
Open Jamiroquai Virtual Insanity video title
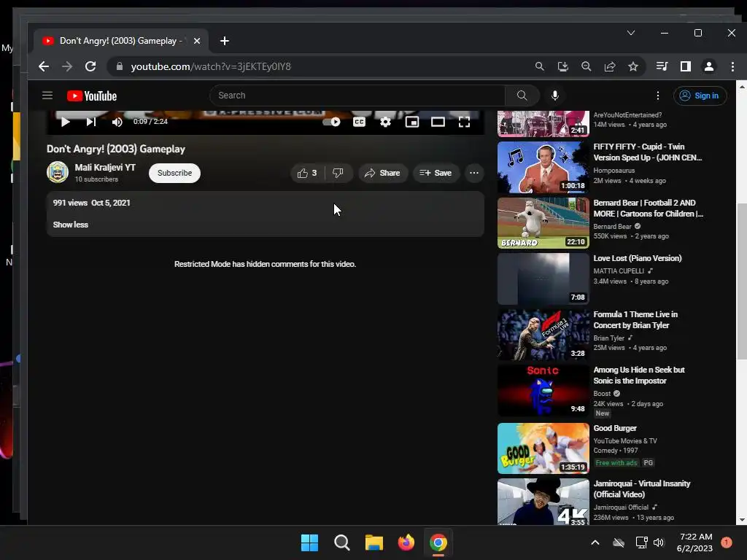coord(642,489)
